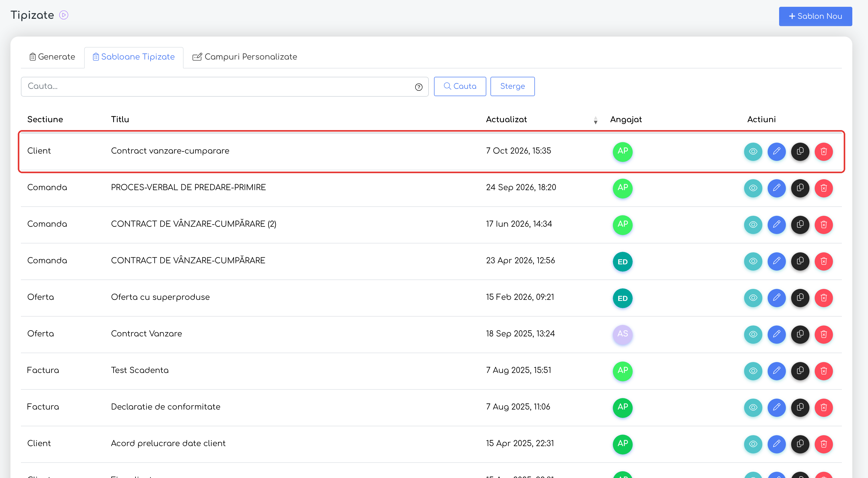The image size is (868, 478).
Task: Sort the table by Actualizat column arrows
Action: click(595, 120)
